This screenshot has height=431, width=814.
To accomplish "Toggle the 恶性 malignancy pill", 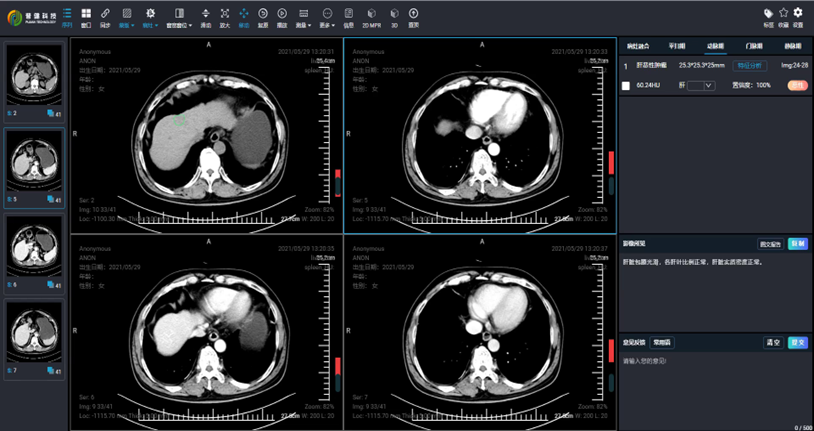I will point(797,86).
